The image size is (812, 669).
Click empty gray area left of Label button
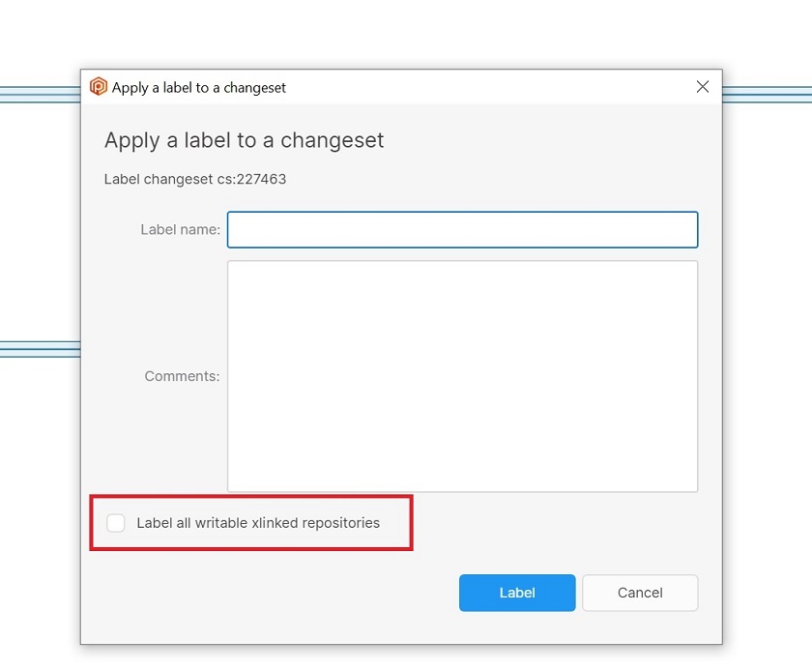(x=290, y=593)
